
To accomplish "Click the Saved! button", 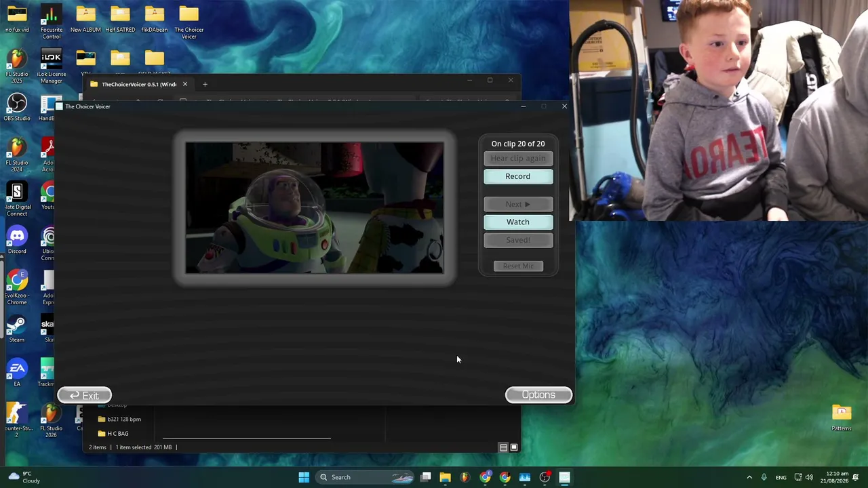I will click(x=518, y=240).
